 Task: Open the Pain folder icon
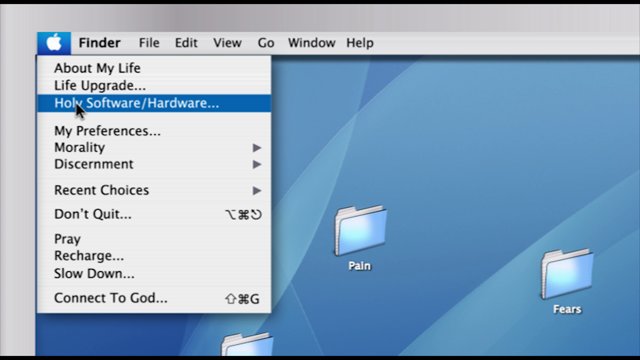click(x=360, y=231)
